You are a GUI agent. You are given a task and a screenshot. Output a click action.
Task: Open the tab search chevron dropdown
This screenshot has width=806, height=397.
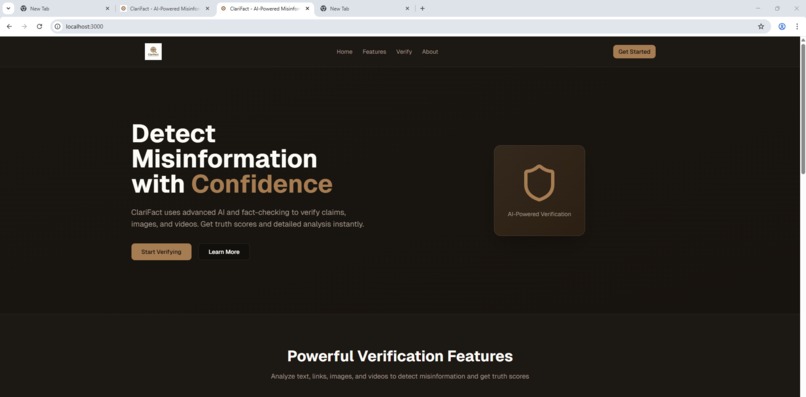(8, 8)
